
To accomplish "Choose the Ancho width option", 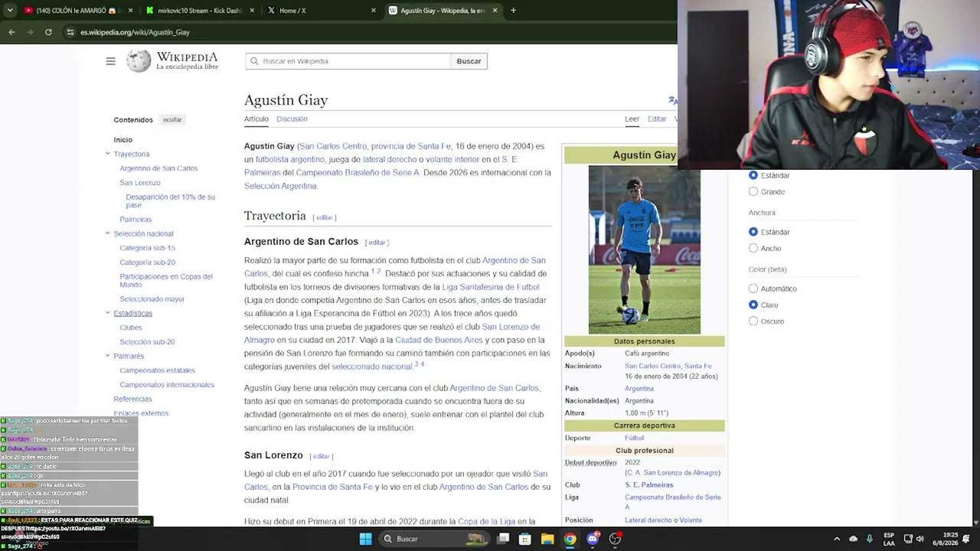I will (753, 248).
